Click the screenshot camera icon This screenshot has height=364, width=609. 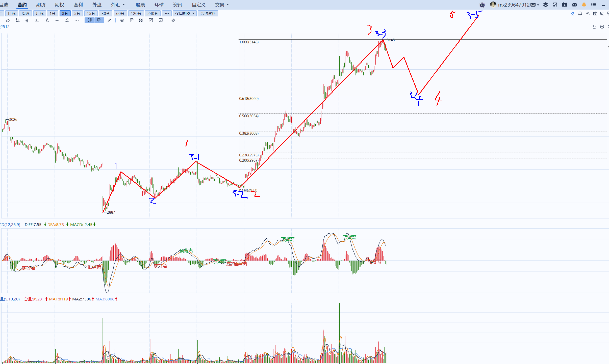(595, 14)
